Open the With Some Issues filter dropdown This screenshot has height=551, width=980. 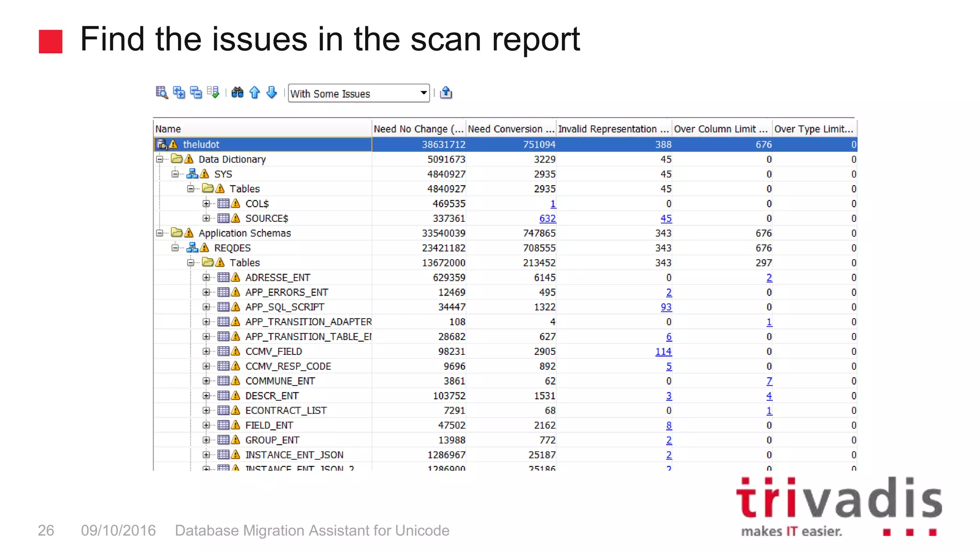(359, 93)
